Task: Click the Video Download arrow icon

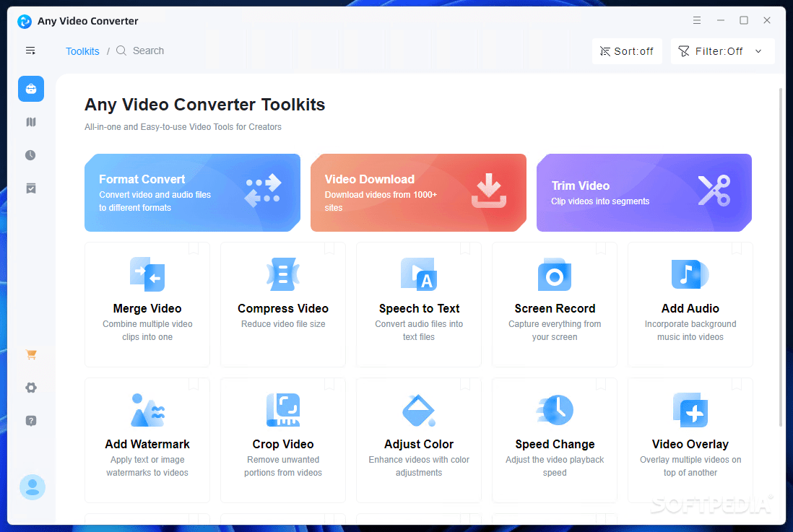Action: [x=488, y=191]
